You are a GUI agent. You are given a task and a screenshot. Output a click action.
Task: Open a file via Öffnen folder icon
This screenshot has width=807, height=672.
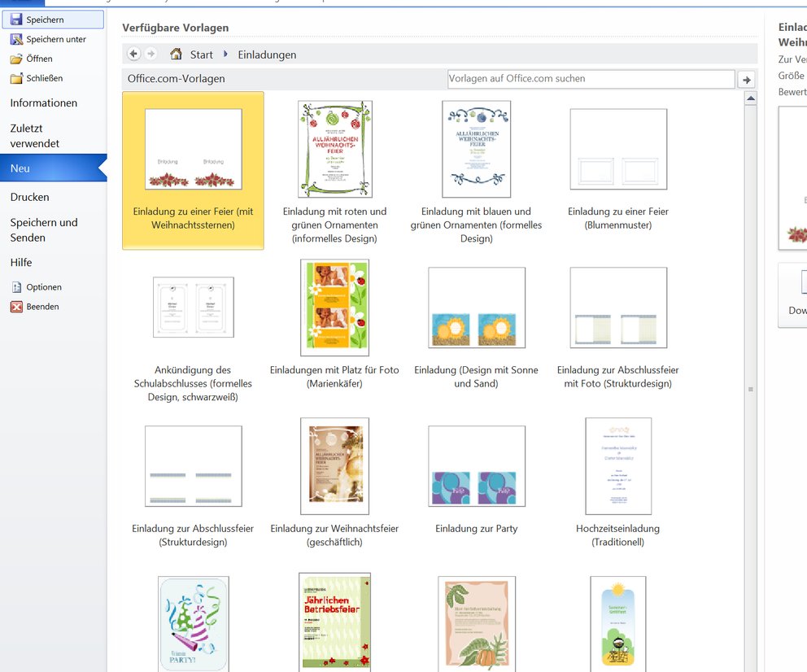point(16,59)
